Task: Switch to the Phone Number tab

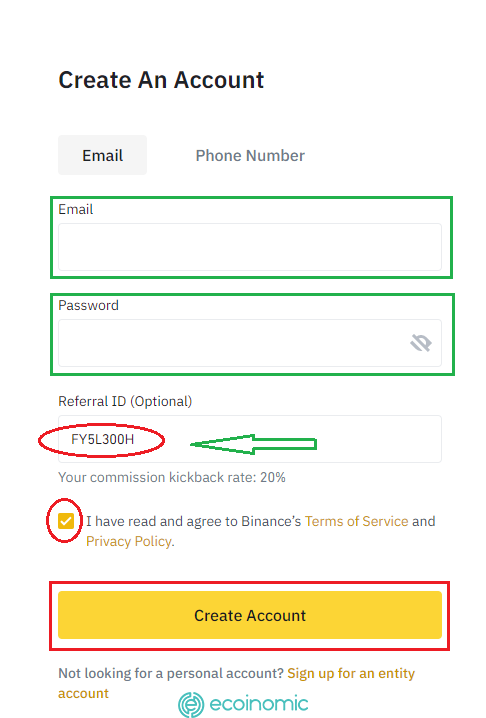Action: click(x=250, y=155)
